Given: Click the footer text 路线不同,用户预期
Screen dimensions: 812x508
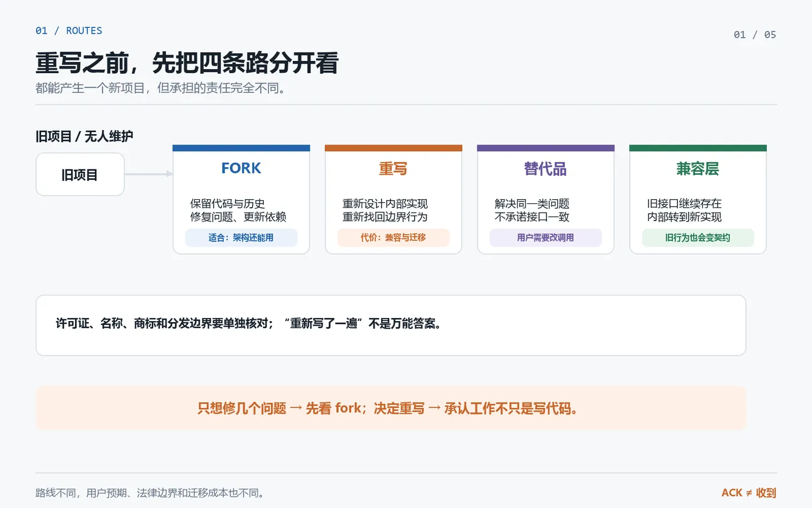Looking at the screenshot, I should (x=151, y=493).
